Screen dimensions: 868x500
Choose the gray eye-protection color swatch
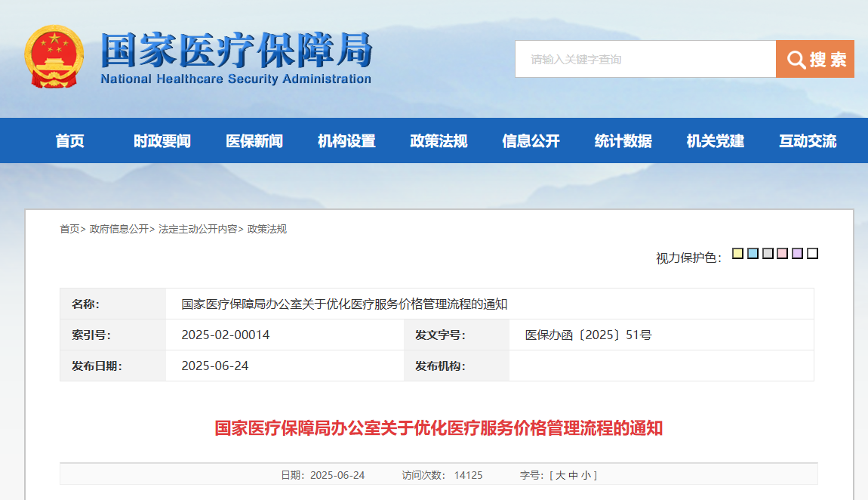(x=768, y=254)
